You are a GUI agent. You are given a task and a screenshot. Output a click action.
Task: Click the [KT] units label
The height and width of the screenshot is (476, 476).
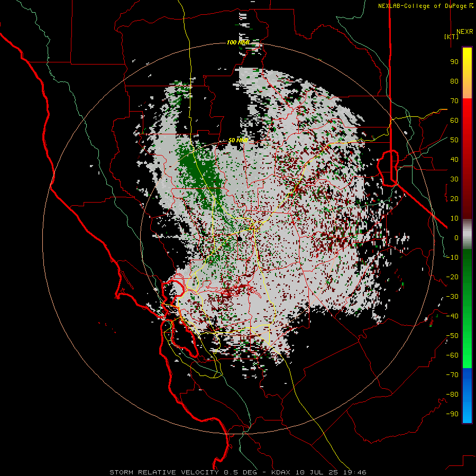(451, 36)
